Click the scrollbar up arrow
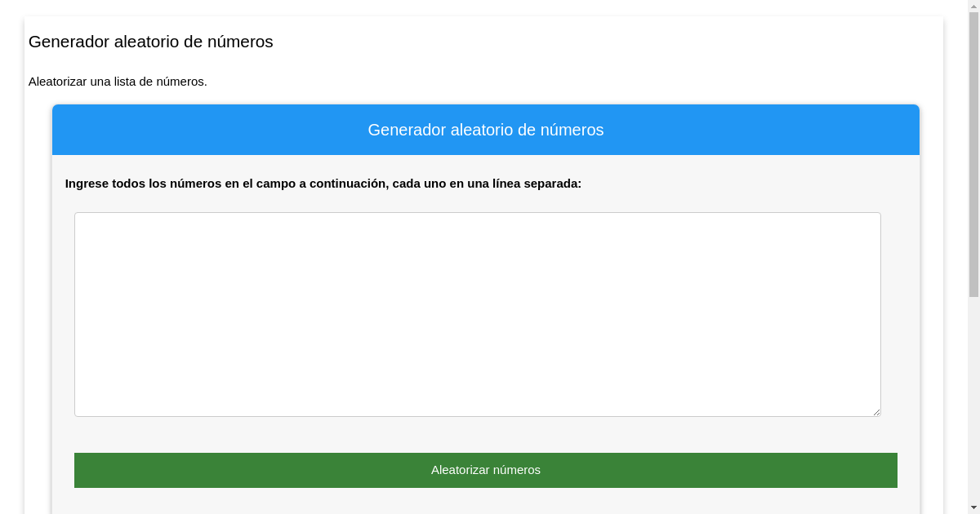980x514 pixels. 973,5
